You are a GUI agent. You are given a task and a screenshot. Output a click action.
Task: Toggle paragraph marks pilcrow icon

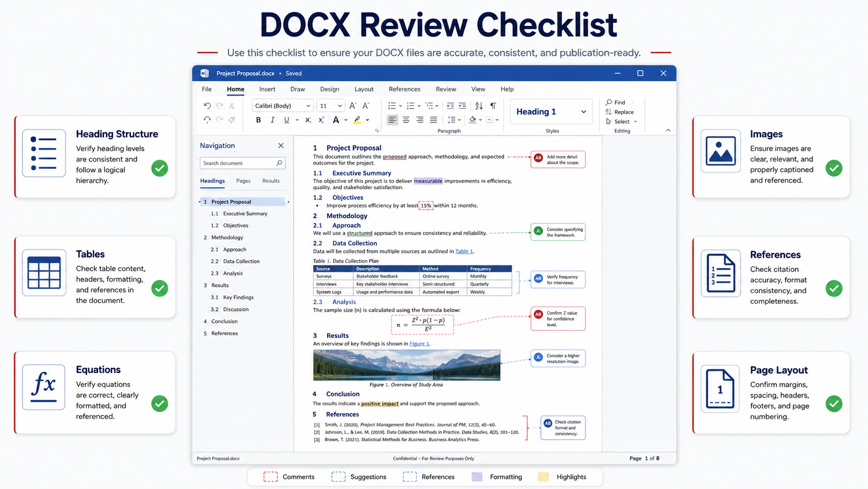point(493,105)
